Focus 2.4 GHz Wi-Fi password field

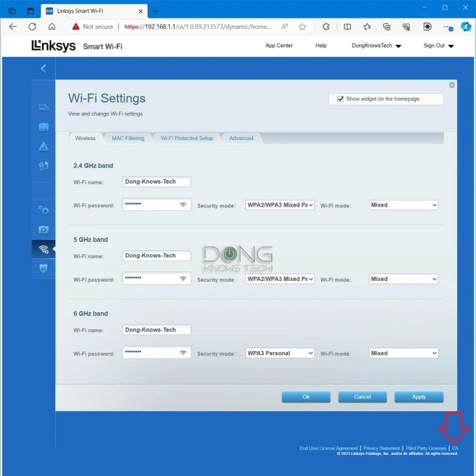(156, 204)
